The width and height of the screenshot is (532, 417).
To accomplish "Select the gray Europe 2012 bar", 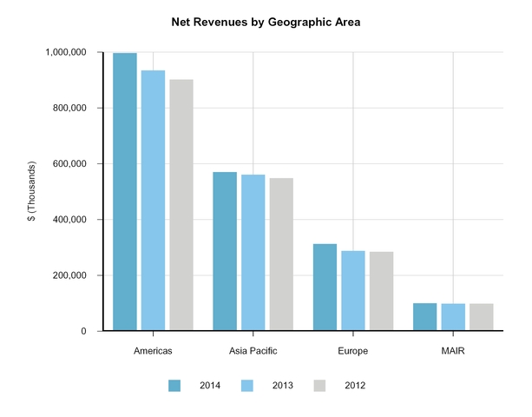I will tap(381, 291).
